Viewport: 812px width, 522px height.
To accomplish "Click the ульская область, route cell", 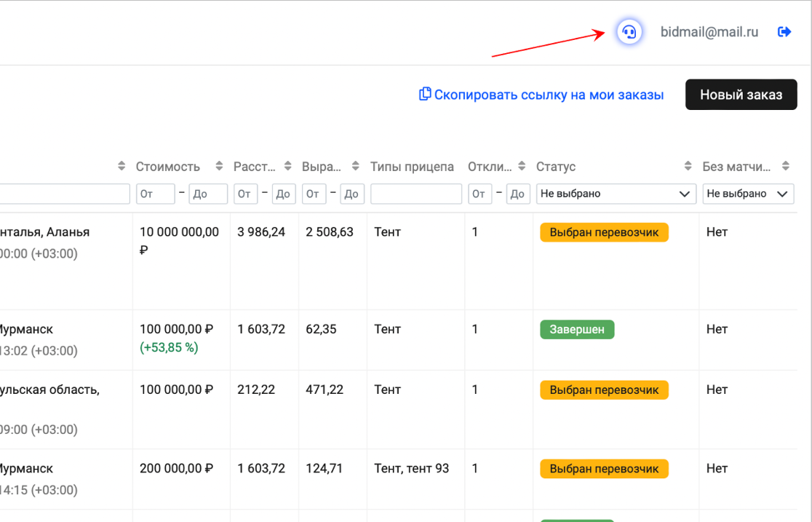I will (x=49, y=389).
